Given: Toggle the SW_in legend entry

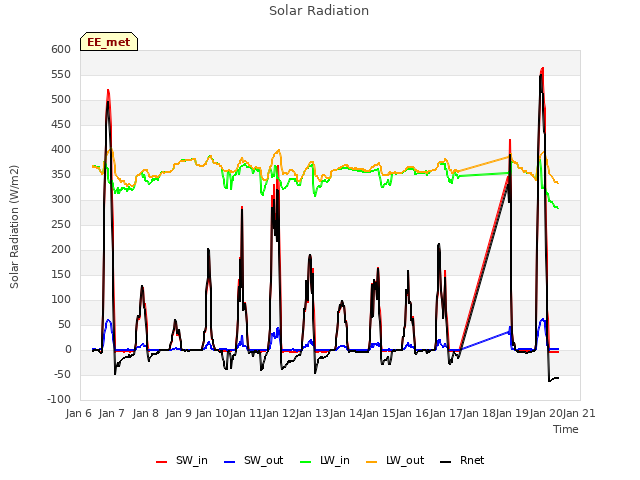Looking at the screenshot, I should click(x=182, y=460).
